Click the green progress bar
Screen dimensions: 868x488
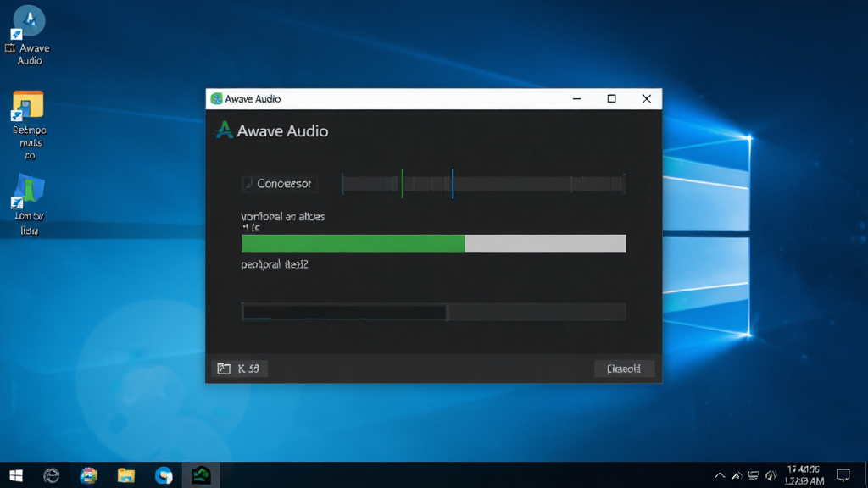coord(433,243)
